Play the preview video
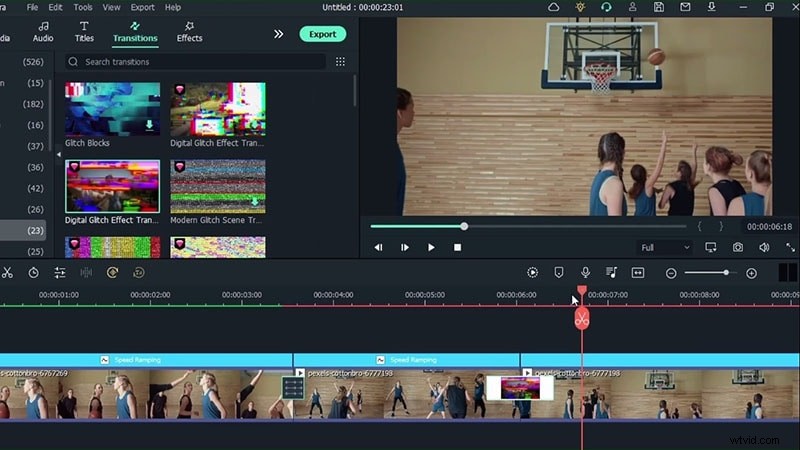Viewport: 800px width, 450px height. [x=431, y=247]
